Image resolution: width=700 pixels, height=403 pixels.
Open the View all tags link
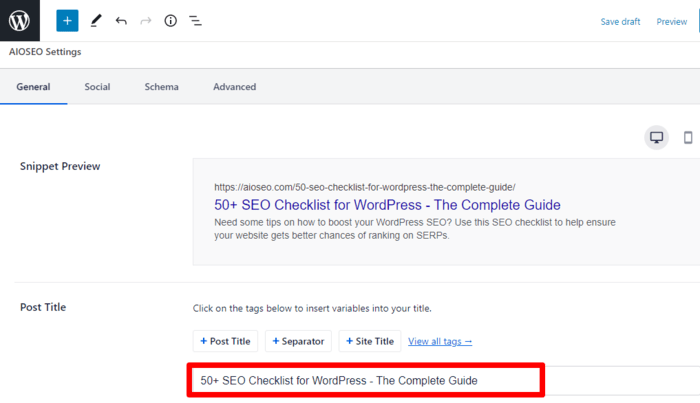tap(440, 341)
